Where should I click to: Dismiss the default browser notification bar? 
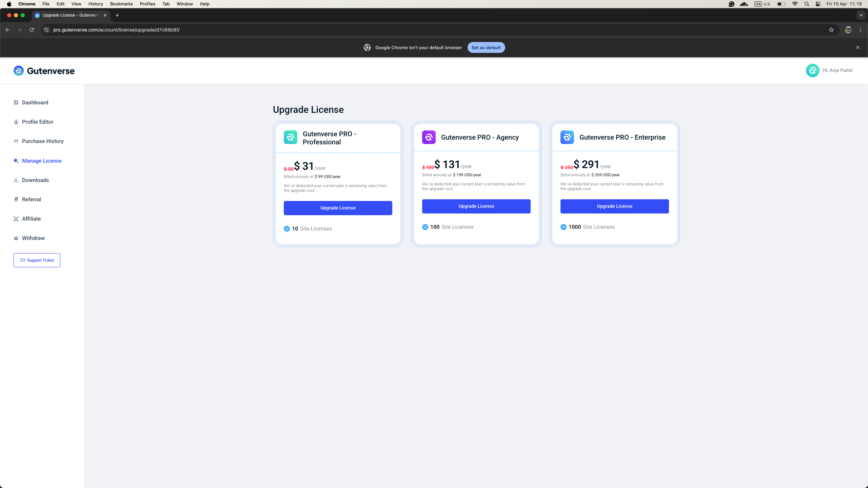[857, 48]
